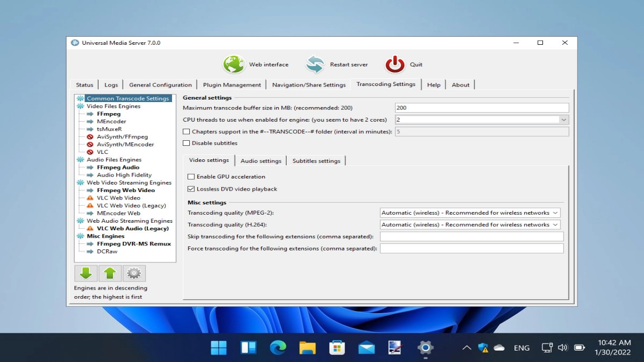Image resolution: width=644 pixels, height=362 pixels.
Task: Select Audio Files Engines category
Action: [x=114, y=160]
